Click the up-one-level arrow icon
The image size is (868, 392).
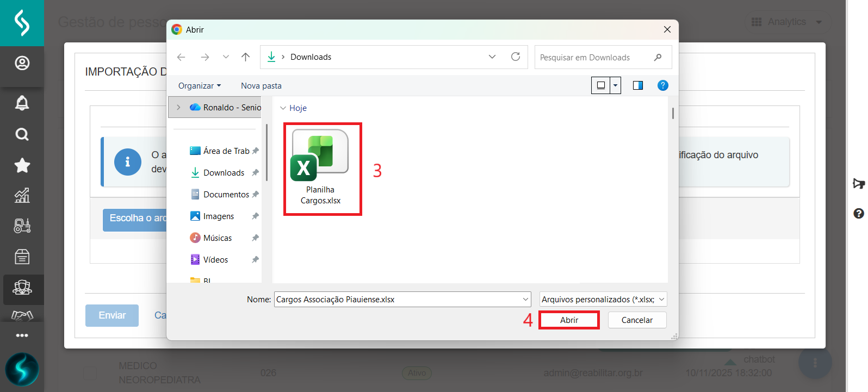[x=245, y=57]
